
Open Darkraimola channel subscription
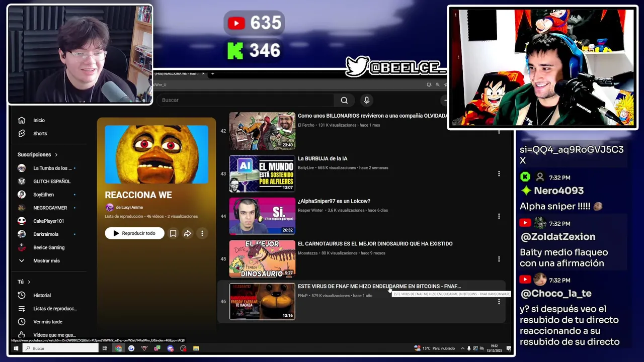click(x=46, y=234)
